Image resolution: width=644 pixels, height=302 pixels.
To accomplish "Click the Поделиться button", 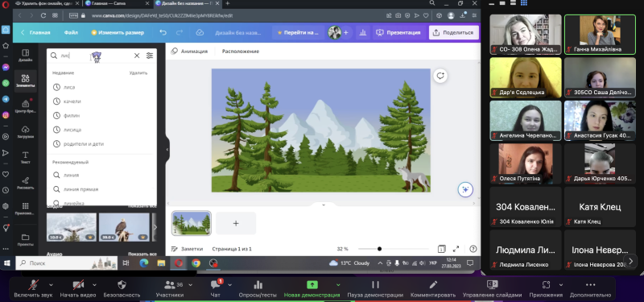I will coord(454,32).
